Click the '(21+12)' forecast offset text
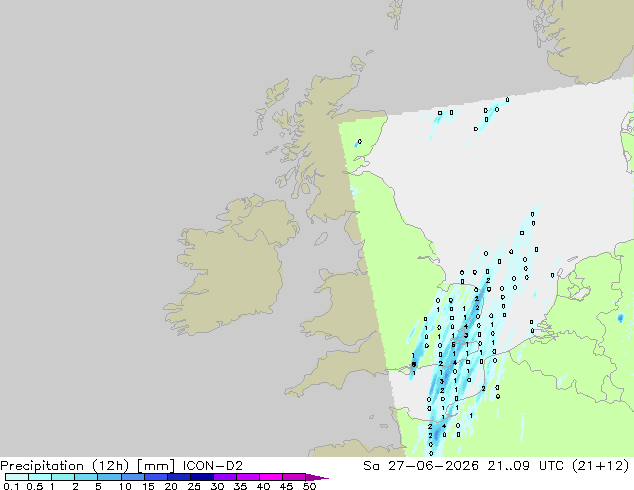634x490 pixels. point(601,466)
